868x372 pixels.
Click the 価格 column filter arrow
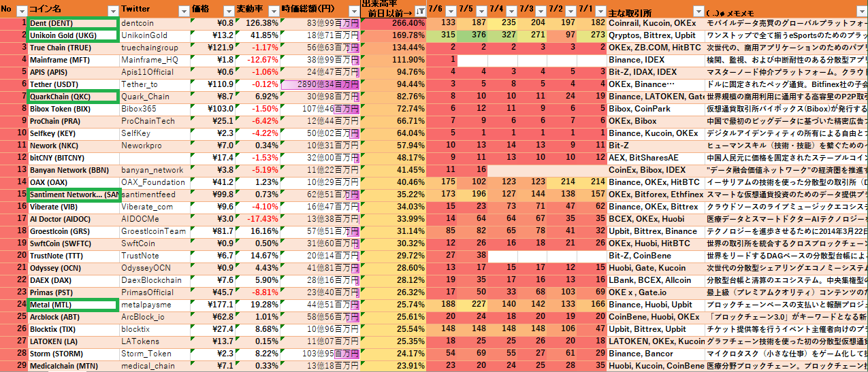(x=228, y=11)
